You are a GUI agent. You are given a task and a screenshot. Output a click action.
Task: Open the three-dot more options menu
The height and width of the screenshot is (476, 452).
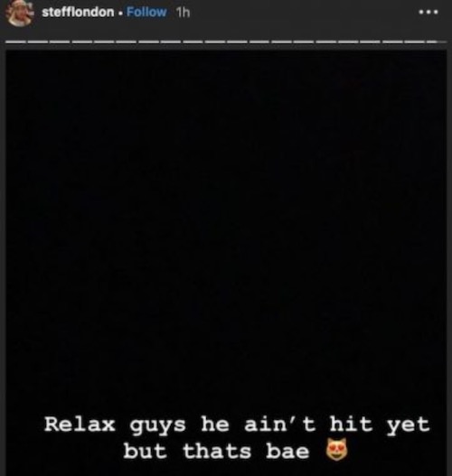point(428,12)
